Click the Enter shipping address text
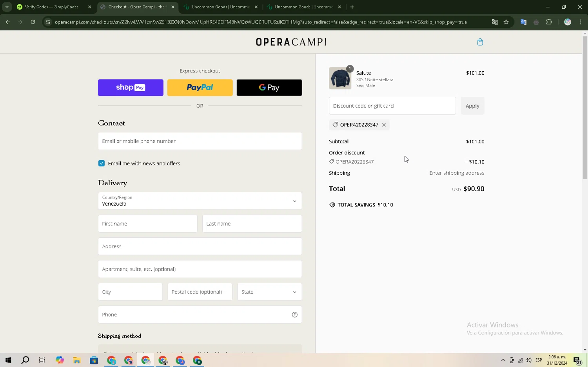 (x=457, y=173)
